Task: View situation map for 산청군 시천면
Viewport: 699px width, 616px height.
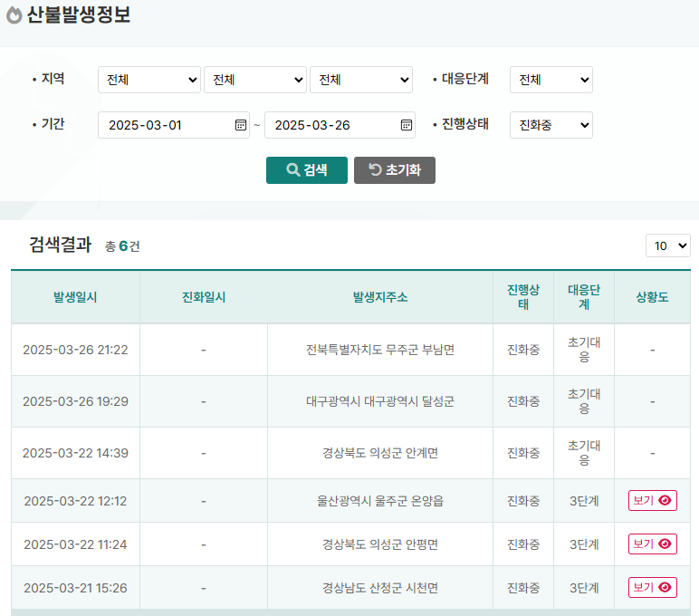Action: point(652,587)
